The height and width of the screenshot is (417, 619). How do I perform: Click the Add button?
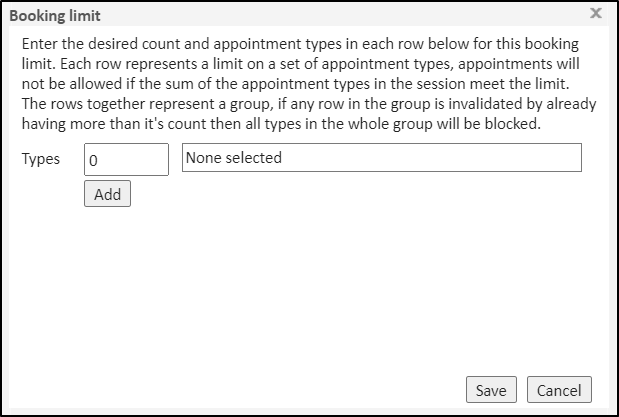[x=107, y=194]
